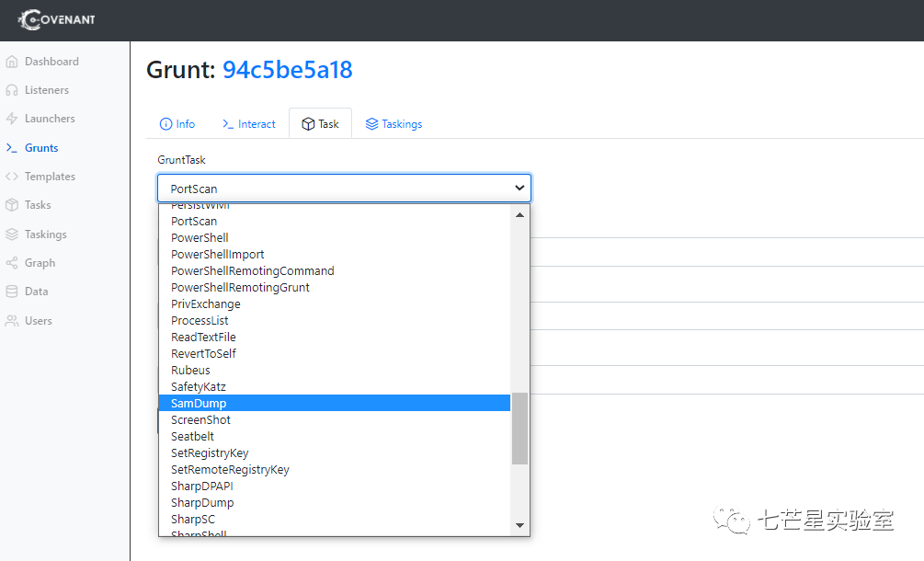The image size is (924, 561).
Task: Open the Users page
Action: click(x=39, y=321)
